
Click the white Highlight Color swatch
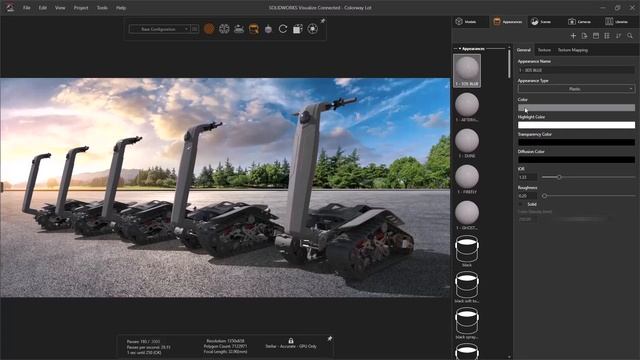click(576, 125)
